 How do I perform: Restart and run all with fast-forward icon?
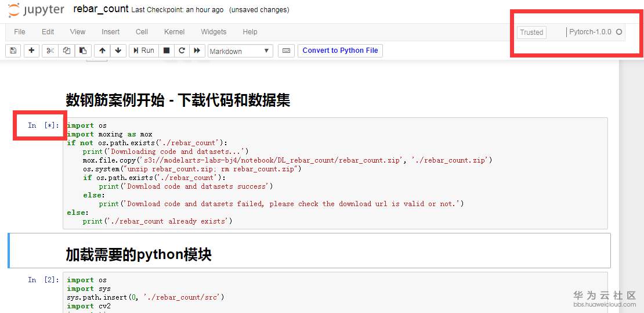coord(197,51)
